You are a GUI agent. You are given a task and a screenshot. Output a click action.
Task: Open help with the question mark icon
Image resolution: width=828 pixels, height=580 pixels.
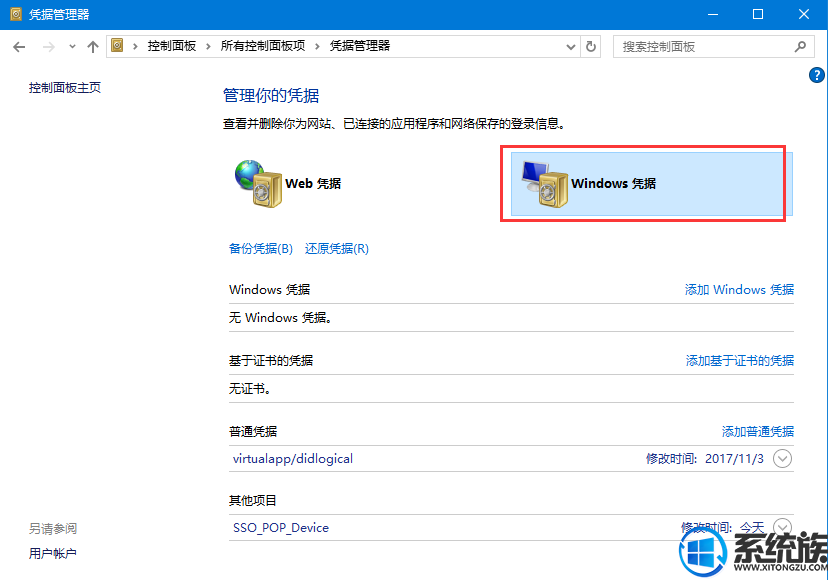click(816, 75)
